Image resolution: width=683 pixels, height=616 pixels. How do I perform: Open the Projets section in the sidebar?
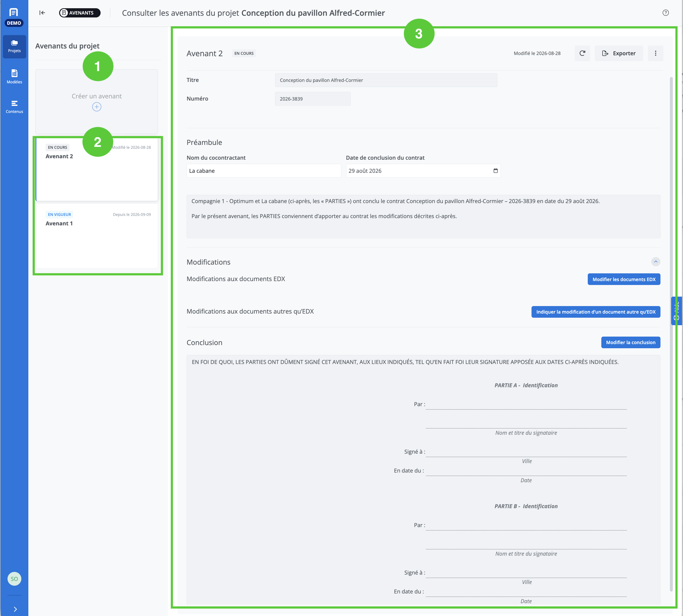(14, 47)
